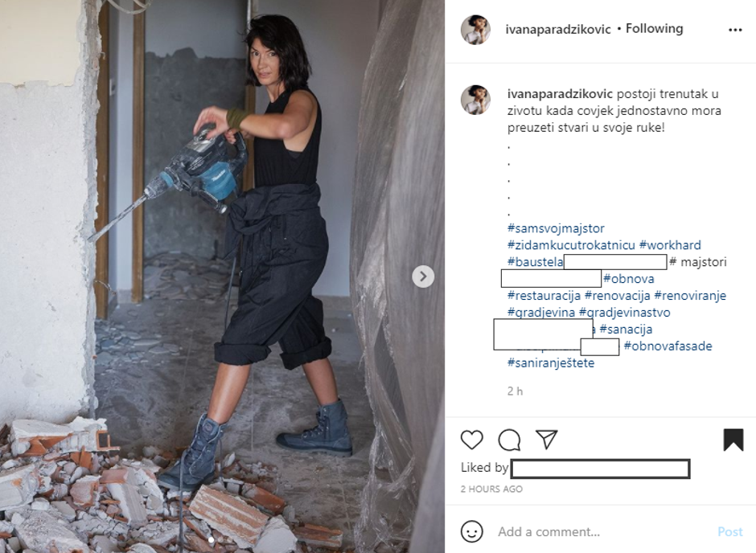The image size is (756, 553).
Task: Click profile avatar beside the caption
Action: [475, 100]
